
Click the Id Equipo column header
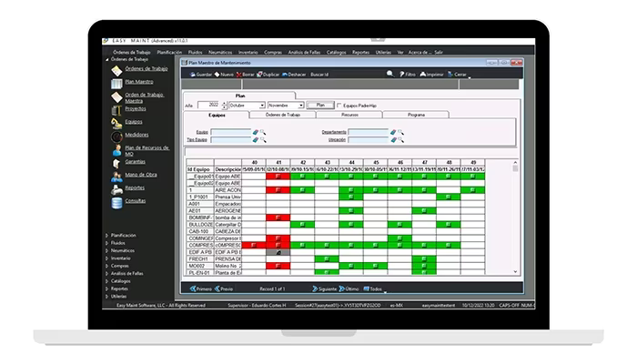[x=200, y=169]
